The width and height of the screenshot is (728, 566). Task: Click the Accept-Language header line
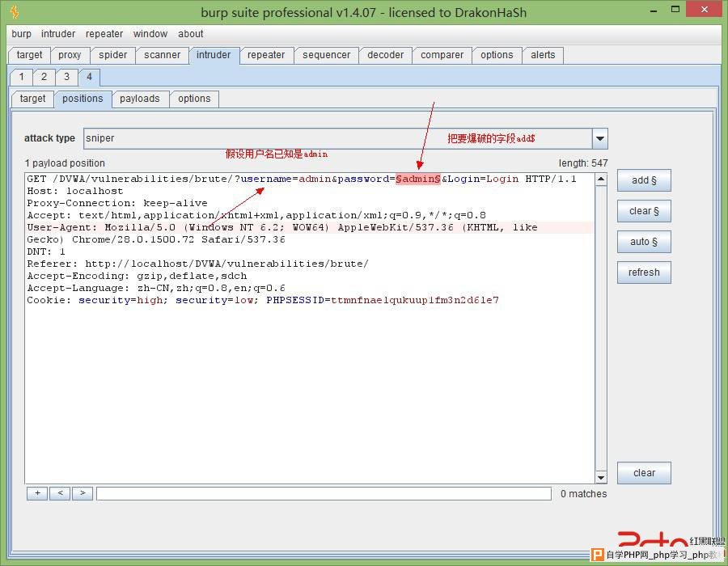coord(156,288)
